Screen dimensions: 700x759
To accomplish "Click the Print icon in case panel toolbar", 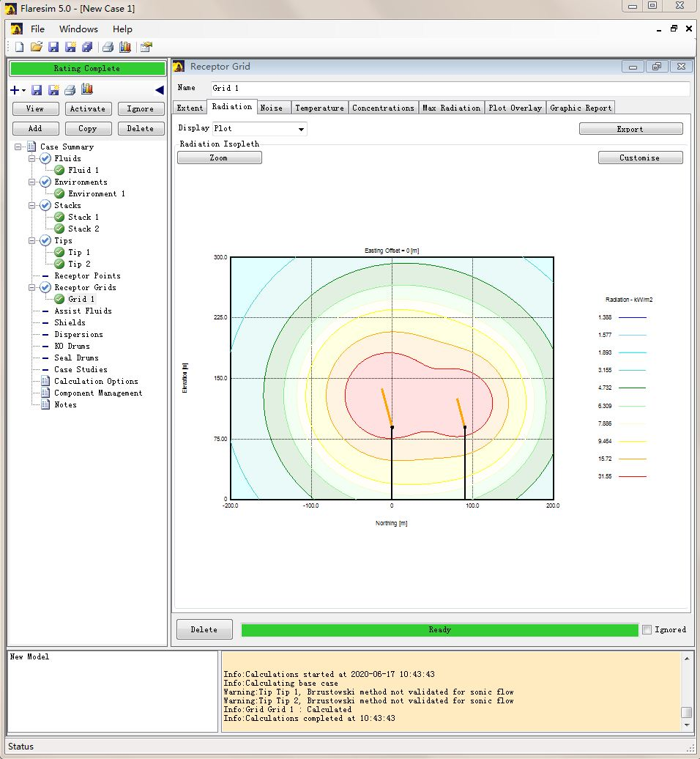I will [70, 90].
